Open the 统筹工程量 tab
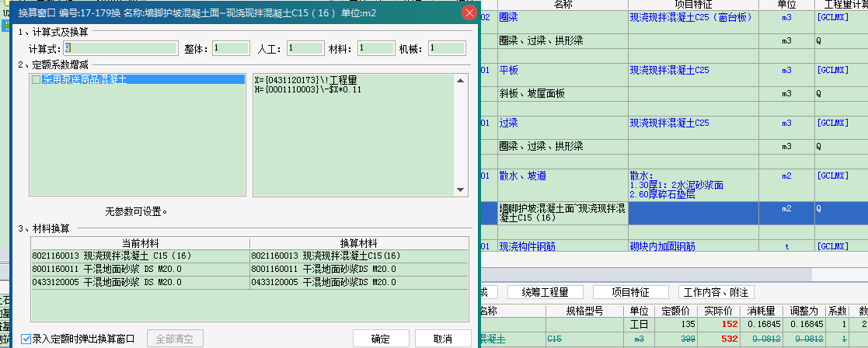The width and height of the screenshot is (868, 348). point(546,292)
